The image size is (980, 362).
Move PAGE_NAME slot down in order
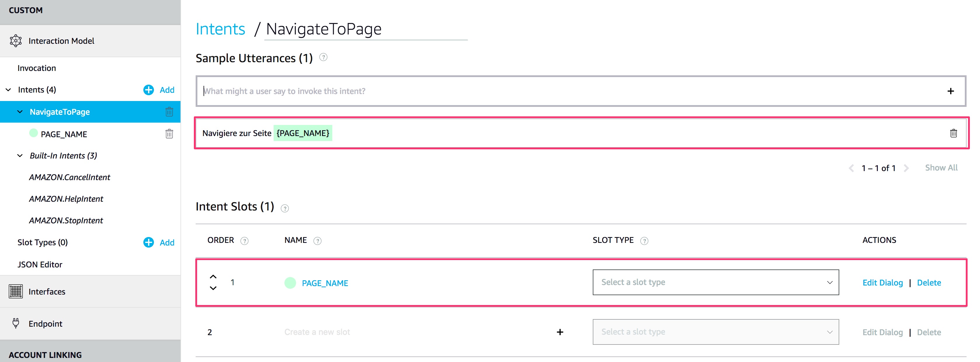click(x=213, y=288)
